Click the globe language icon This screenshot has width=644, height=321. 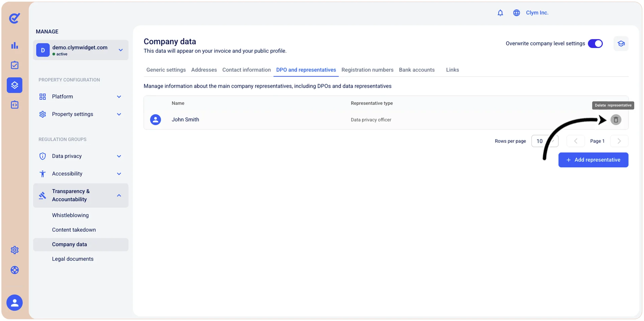click(516, 13)
